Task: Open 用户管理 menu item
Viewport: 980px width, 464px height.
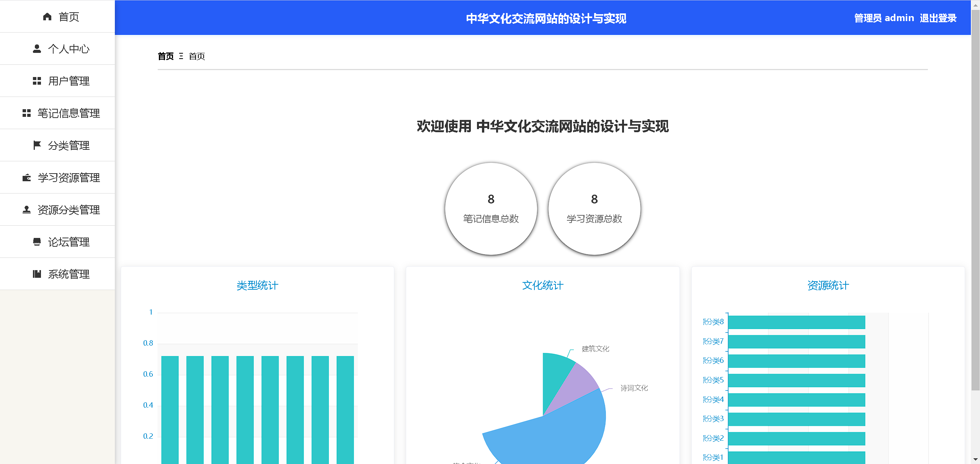Action: pos(69,81)
